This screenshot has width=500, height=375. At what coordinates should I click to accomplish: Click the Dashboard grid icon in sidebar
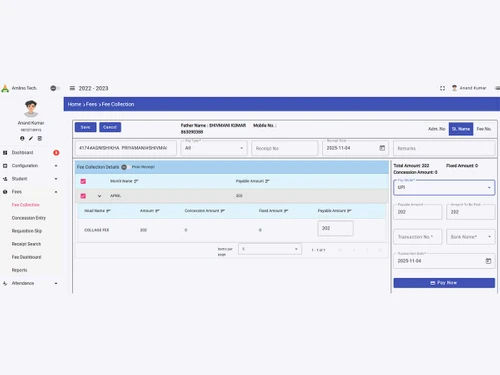tap(5, 153)
